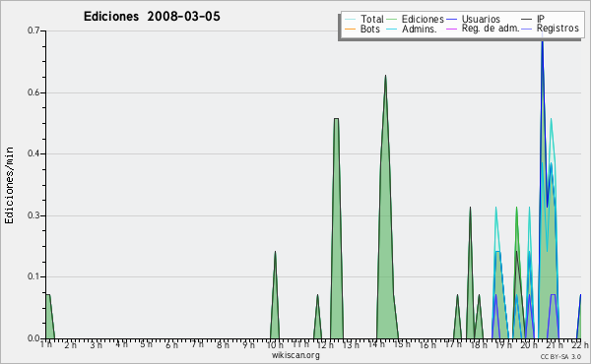
Task: Select the "Reg. de adm." legend label
Action: 491,29
